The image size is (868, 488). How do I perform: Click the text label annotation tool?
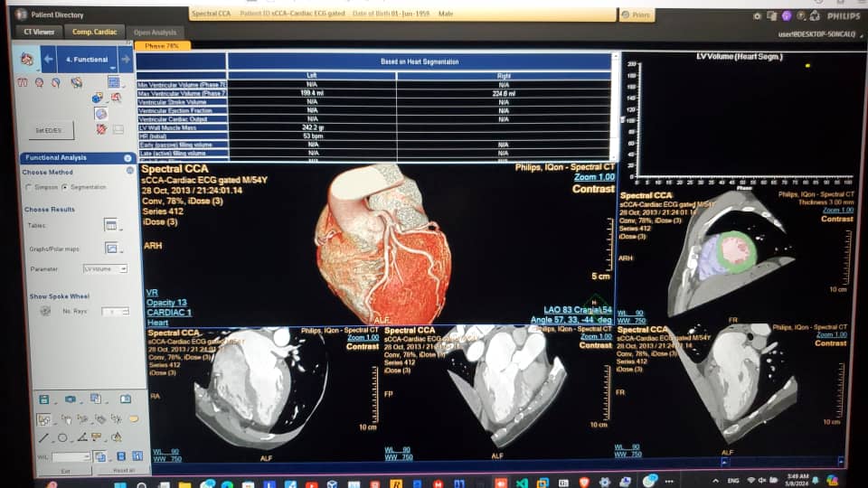click(x=97, y=437)
